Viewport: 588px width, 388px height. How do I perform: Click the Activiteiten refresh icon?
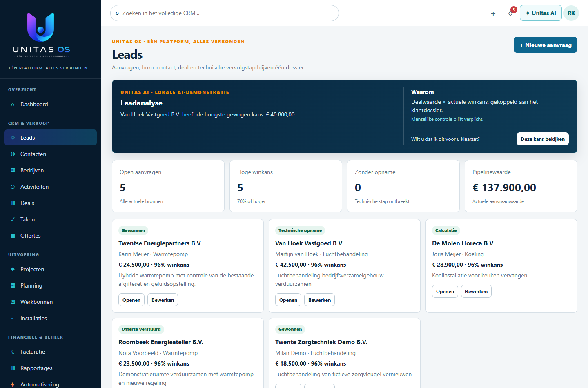pyautogui.click(x=13, y=187)
